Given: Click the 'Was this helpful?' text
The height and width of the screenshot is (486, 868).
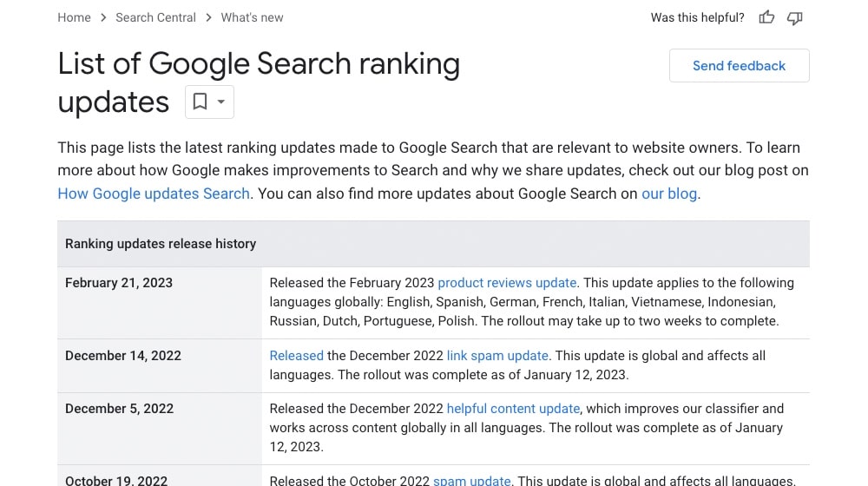Looking at the screenshot, I should [698, 17].
